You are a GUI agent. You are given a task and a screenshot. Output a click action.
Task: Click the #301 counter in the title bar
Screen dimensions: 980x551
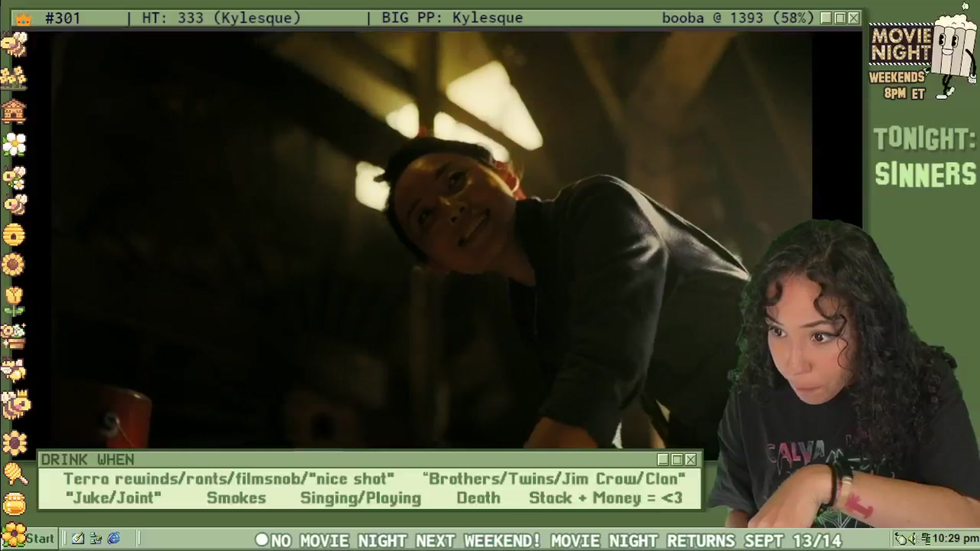[63, 18]
